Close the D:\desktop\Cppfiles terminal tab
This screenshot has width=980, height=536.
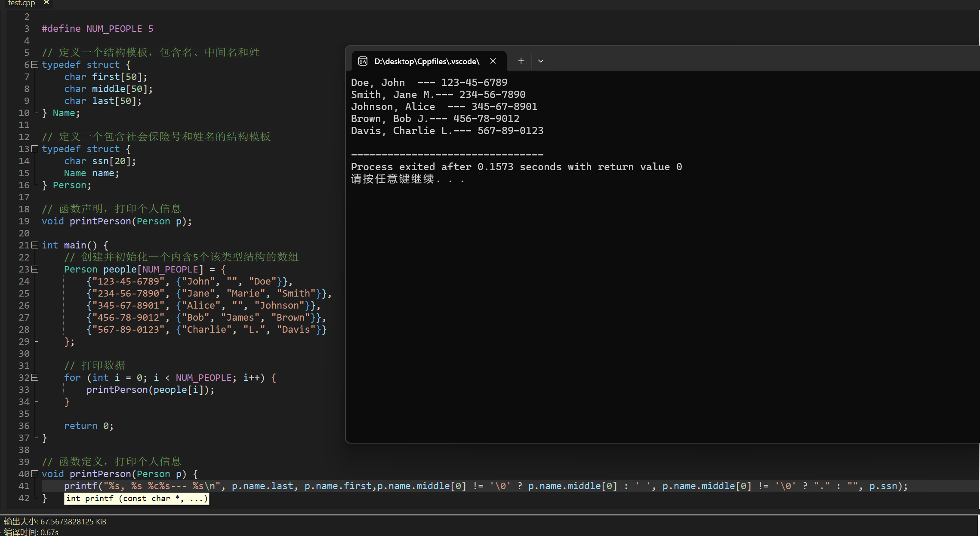493,61
